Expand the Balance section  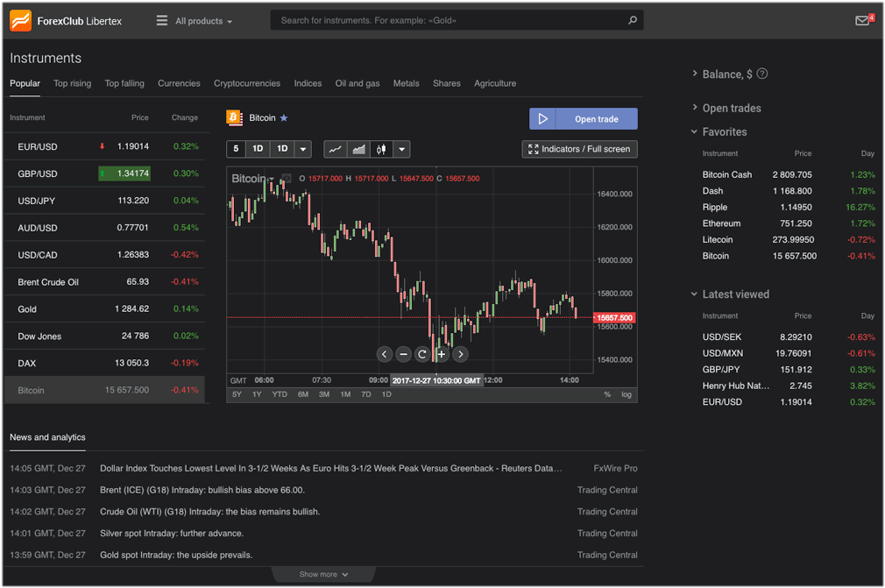click(727, 74)
